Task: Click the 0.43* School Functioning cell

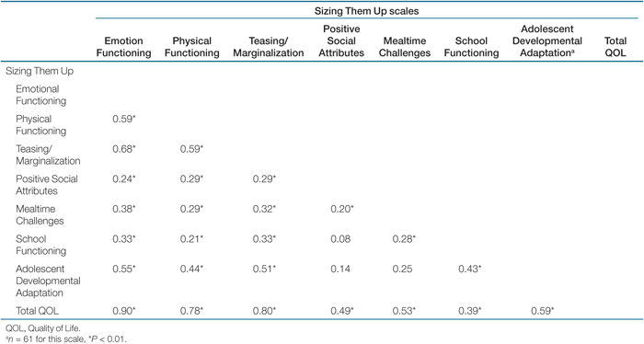Action: tap(470, 269)
